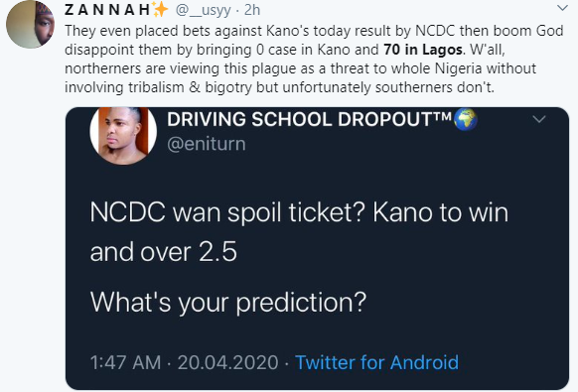Open ZANNAH's profile picture
578x392 pixels.
pos(30,25)
